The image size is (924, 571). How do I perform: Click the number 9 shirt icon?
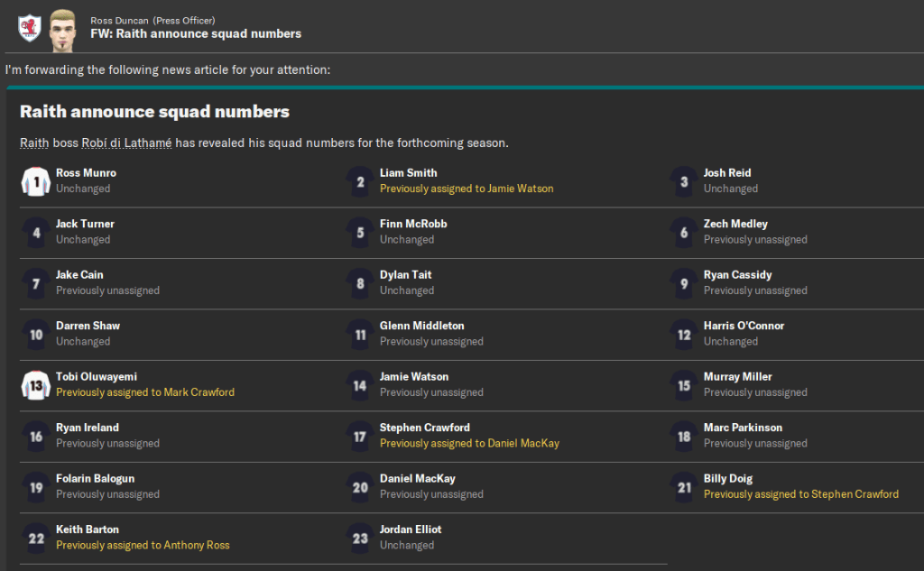click(x=684, y=284)
